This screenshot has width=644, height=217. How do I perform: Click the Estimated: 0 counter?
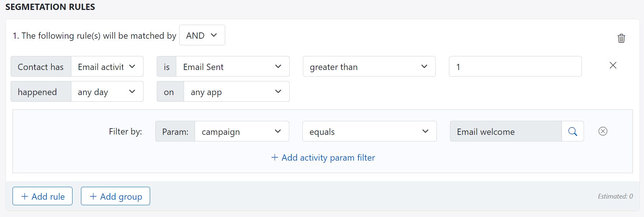[615, 196]
